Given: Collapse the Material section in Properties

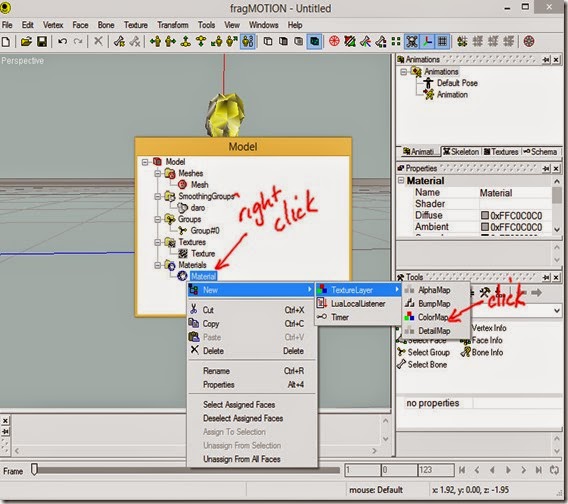Looking at the screenshot, I should pyautogui.click(x=401, y=180).
